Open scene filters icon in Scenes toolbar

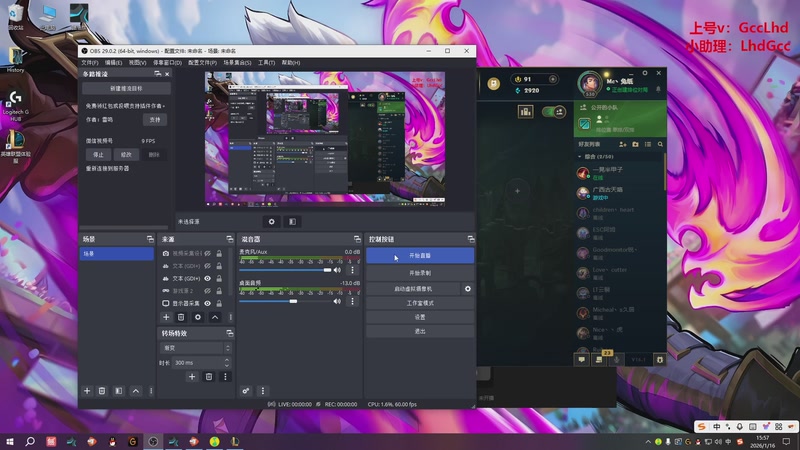click(x=119, y=391)
